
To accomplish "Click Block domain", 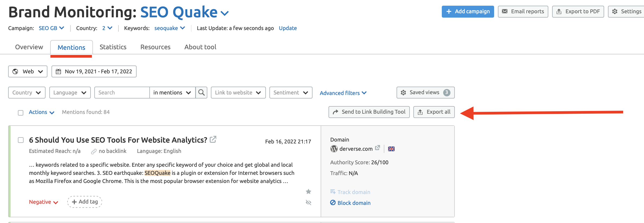I will 350,203.
